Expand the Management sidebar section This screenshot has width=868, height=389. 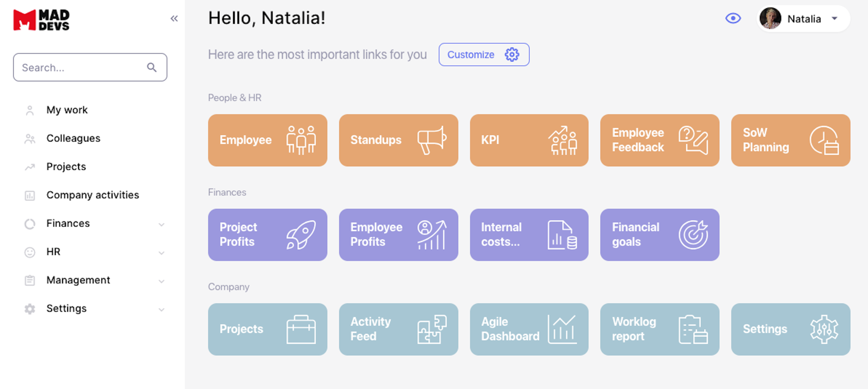coord(162,281)
